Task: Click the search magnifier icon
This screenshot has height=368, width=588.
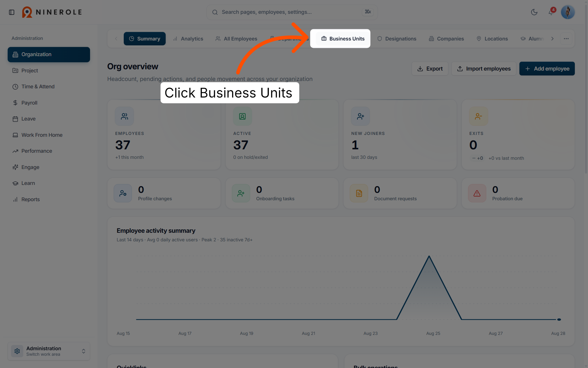Action: [x=215, y=12]
